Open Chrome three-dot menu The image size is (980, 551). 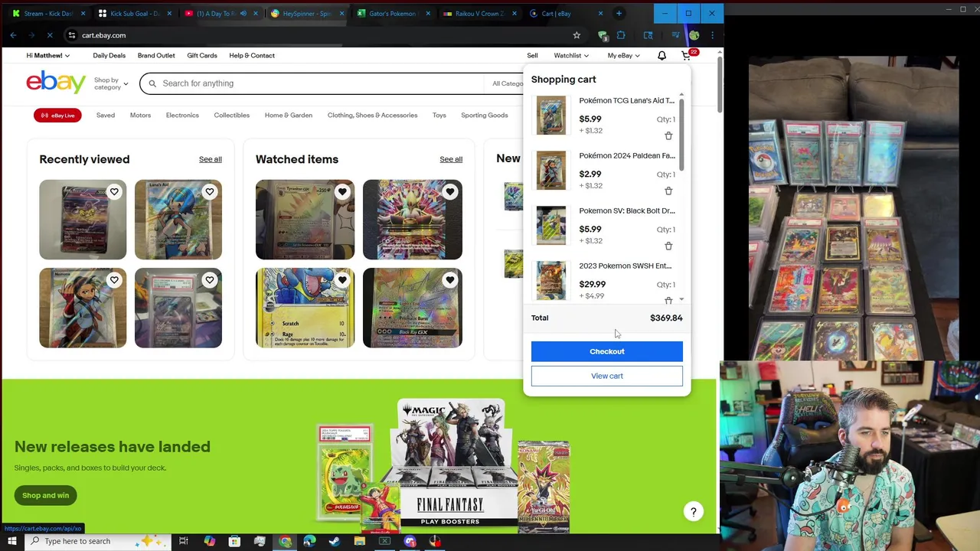coord(712,35)
